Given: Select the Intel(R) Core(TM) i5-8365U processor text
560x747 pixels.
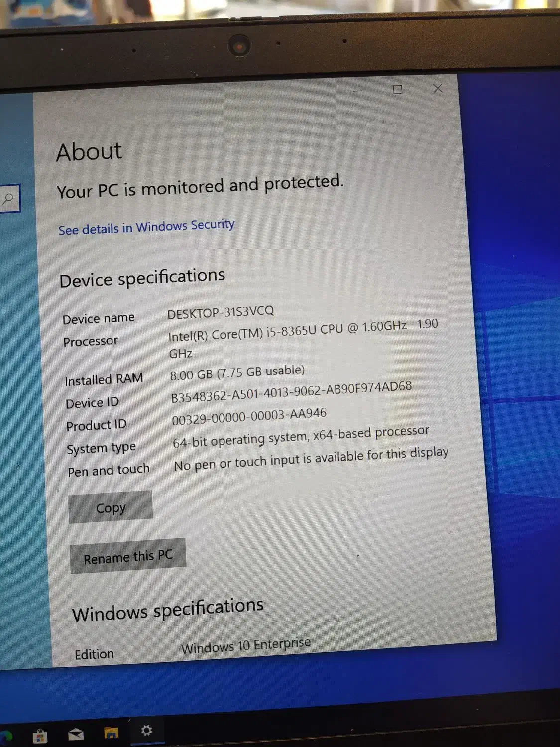Looking at the screenshot, I should coord(303,338).
